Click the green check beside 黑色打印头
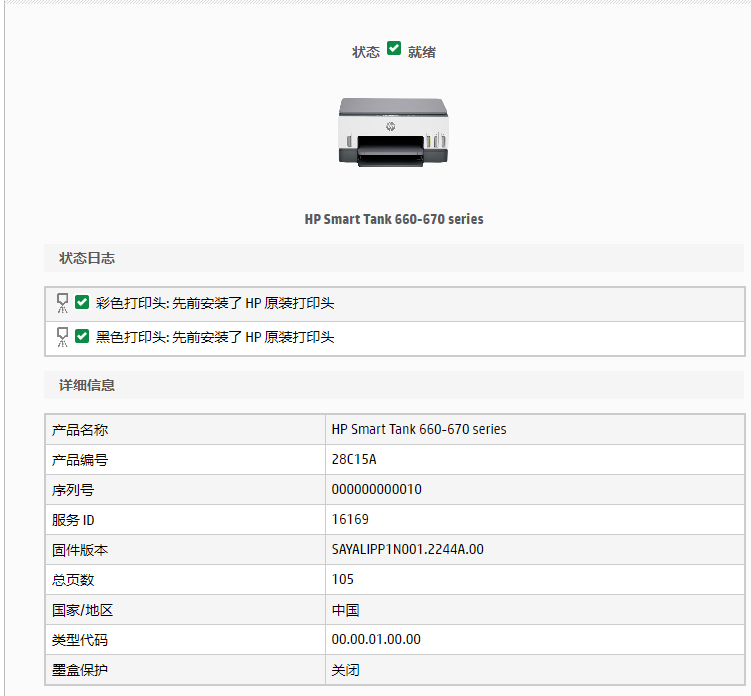Viewport: 751px width, 696px height. coord(82,336)
